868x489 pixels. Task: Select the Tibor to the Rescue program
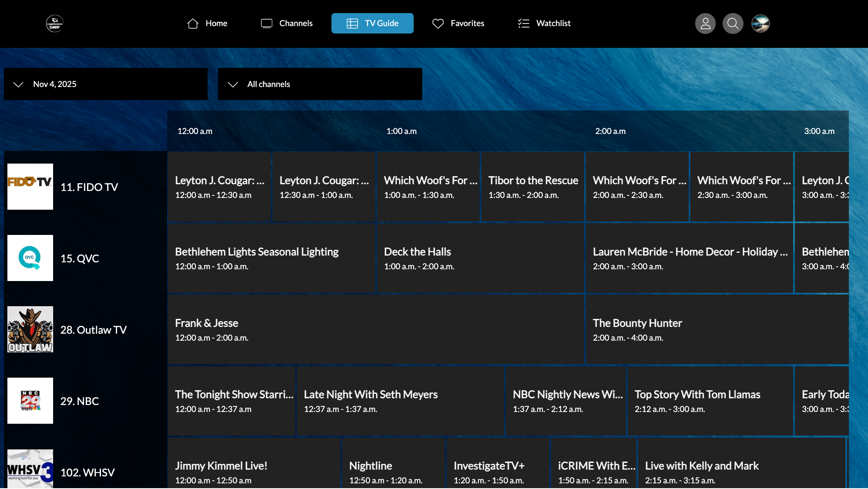pyautogui.click(x=532, y=186)
